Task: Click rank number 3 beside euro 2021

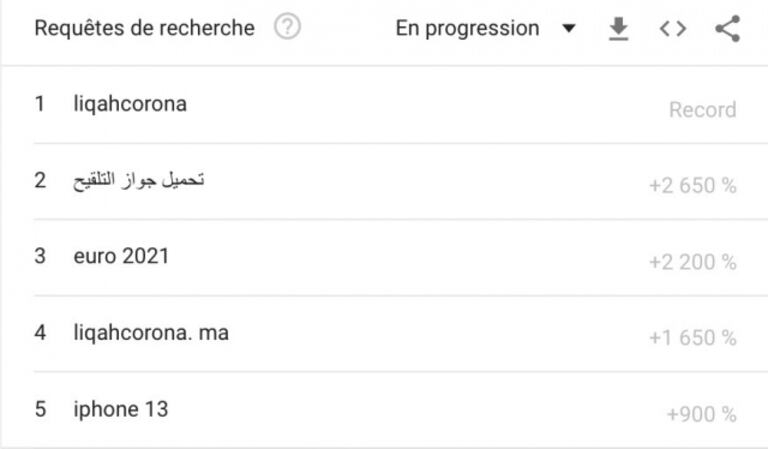Action: 40,257
